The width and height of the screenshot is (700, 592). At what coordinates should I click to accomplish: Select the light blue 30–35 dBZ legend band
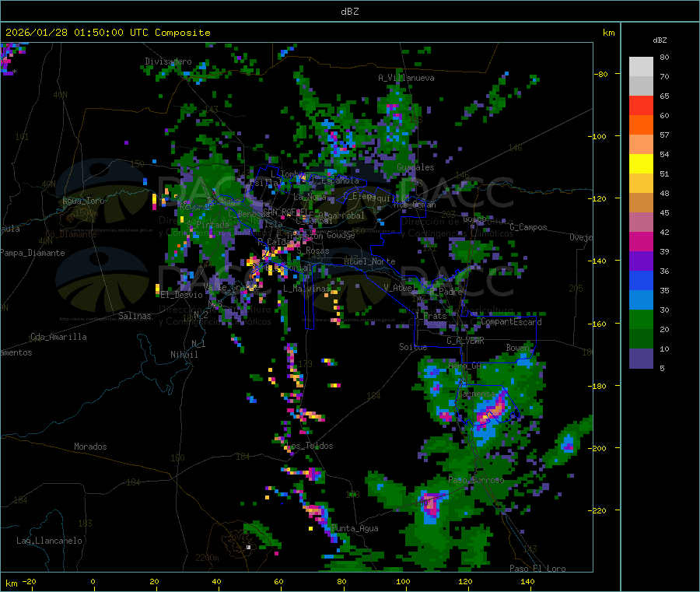(641, 300)
